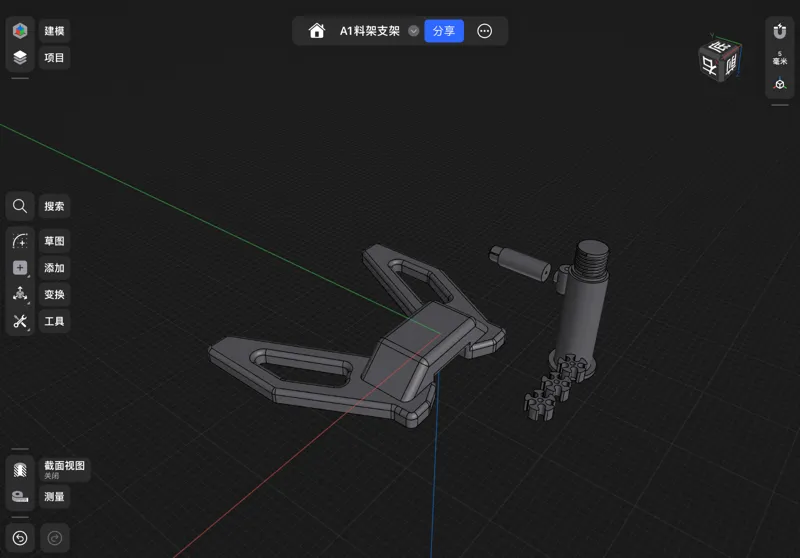The image size is (800, 558).
Task: Toggle the perspective view cube icon
Action: tap(780, 84)
